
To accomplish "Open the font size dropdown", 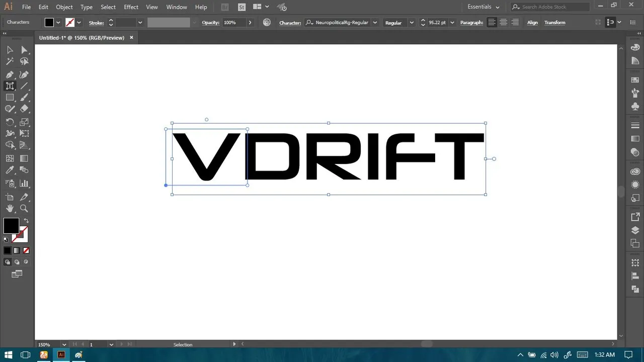I will pos(452,23).
